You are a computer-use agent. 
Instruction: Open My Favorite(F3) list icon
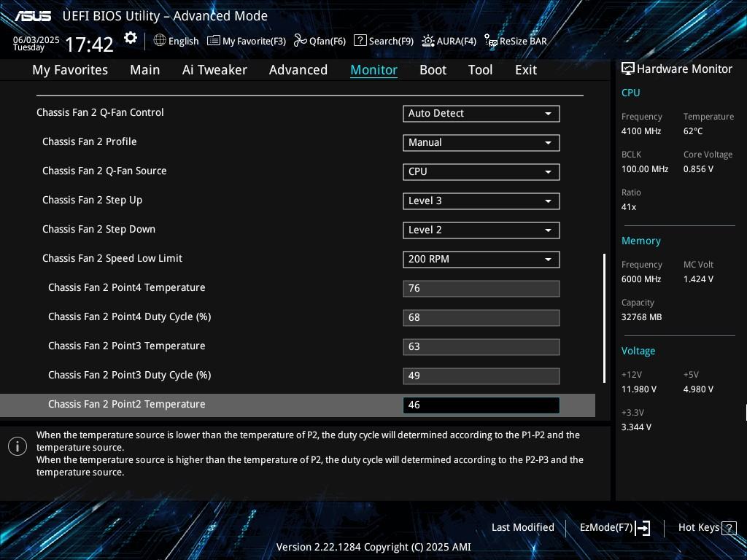click(214, 41)
